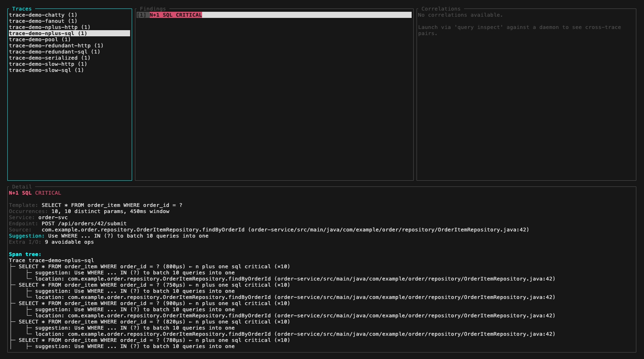Click the Suggestion line in Detail header
Screen dimensions: 644x359
click(x=109, y=236)
